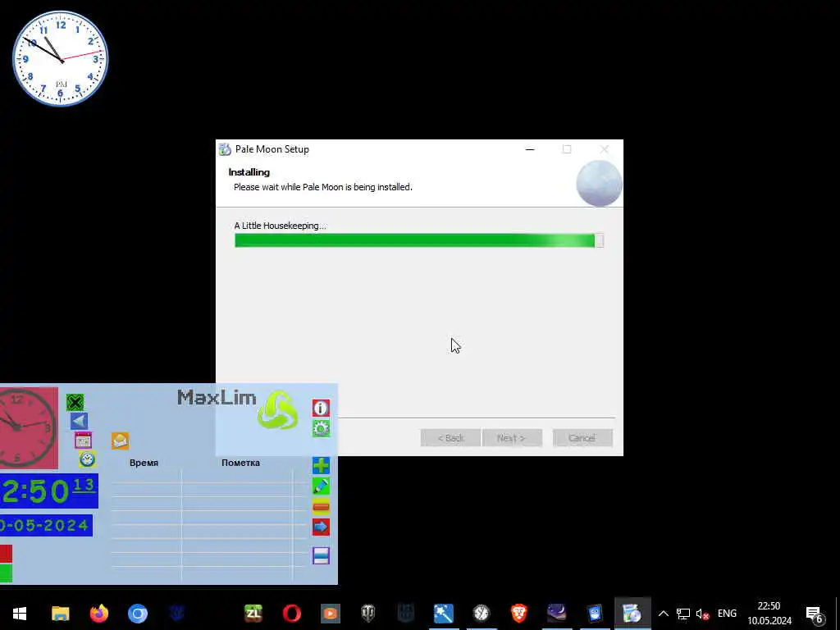
Task: Click the Cancel button in Pale Moon Setup
Action: (x=582, y=438)
